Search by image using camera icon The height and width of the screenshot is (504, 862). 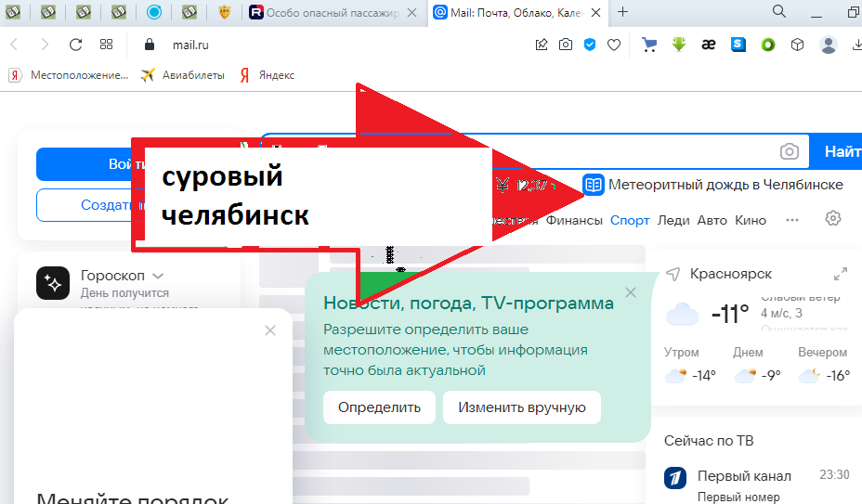pos(790,151)
